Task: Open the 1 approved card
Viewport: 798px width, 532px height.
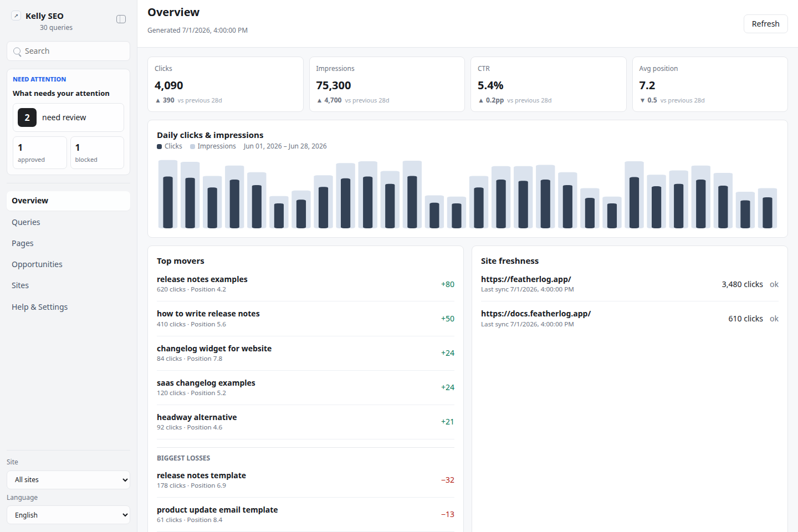Action: coord(40,152)
